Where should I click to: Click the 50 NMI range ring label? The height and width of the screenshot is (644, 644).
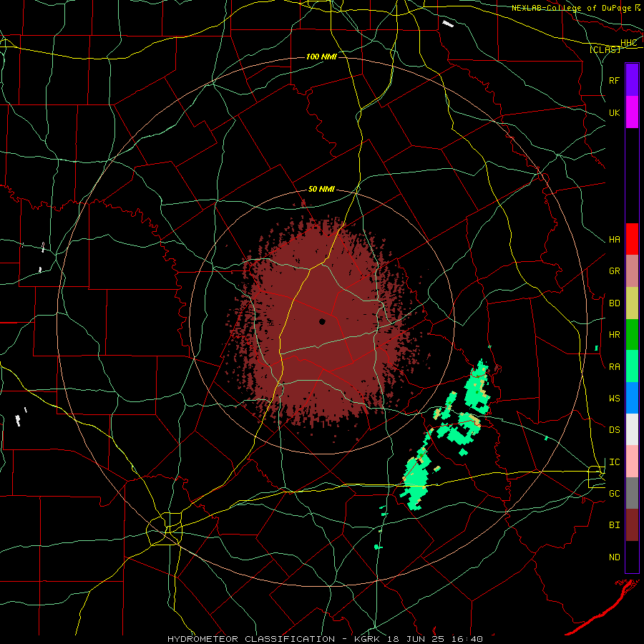tap(321, 189)
